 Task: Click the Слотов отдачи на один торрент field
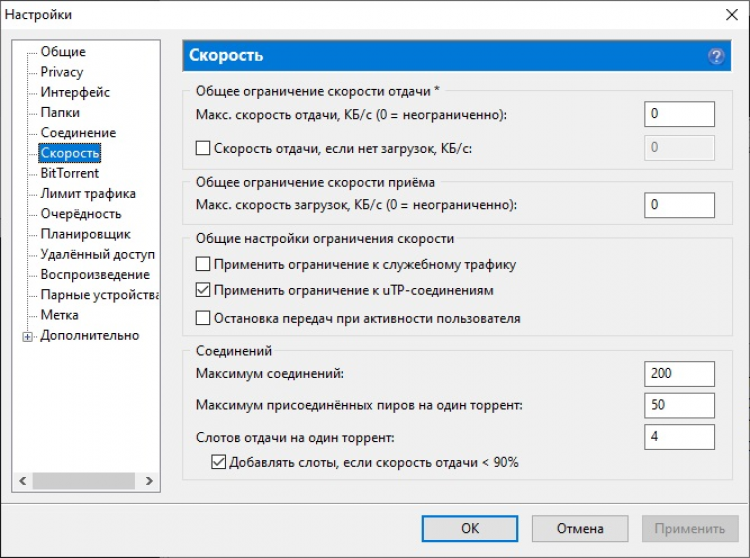[679, 437]
